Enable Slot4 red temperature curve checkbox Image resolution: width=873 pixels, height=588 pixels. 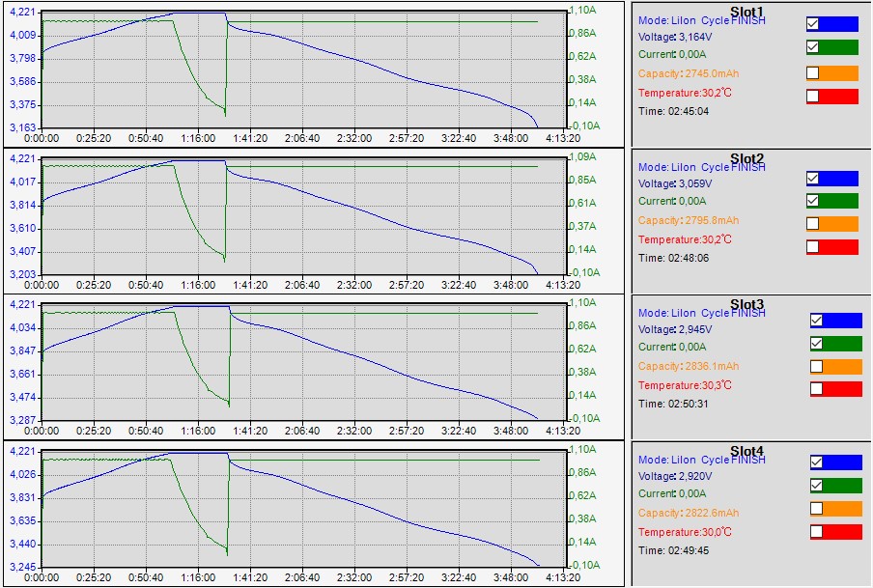816,532
